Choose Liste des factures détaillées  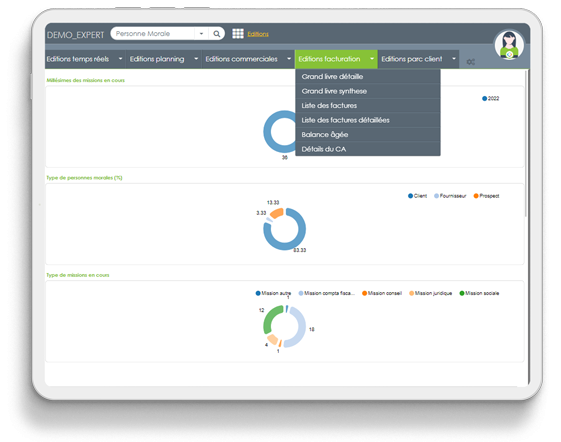tap(368, 120)
